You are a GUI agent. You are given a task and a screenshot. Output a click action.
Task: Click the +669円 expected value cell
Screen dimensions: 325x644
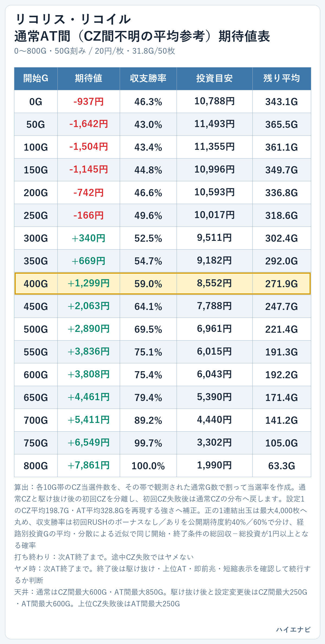tap(89, 261)
